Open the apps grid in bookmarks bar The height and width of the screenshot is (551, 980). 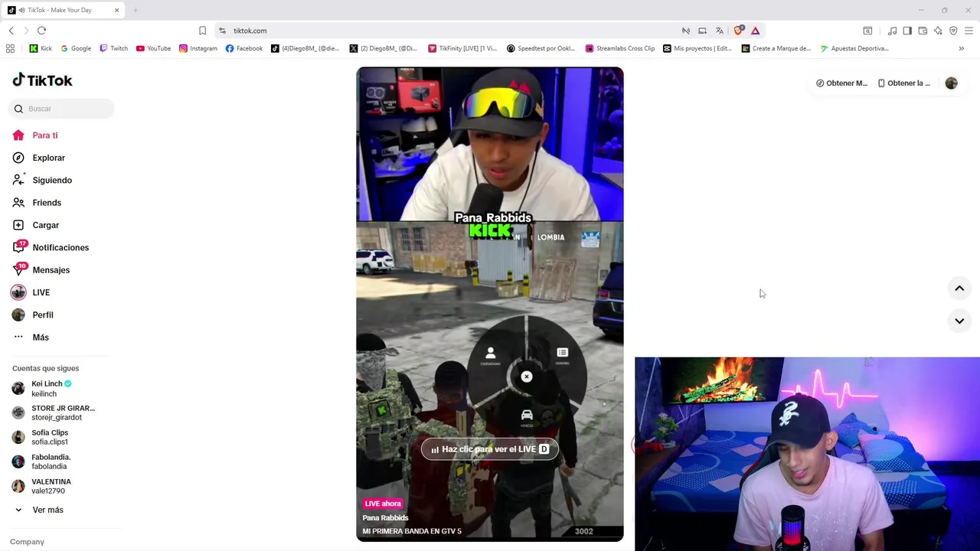coord(10,48)
